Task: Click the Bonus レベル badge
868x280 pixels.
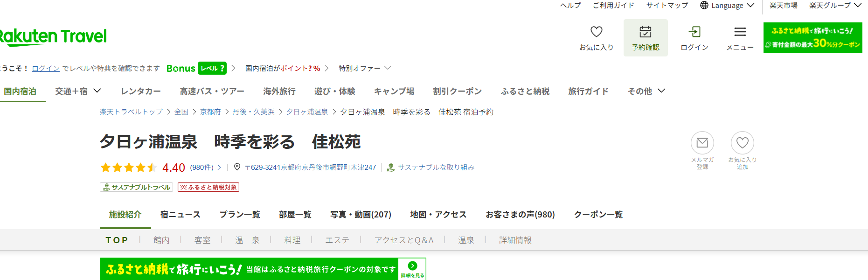Action: tap(212, 68)
